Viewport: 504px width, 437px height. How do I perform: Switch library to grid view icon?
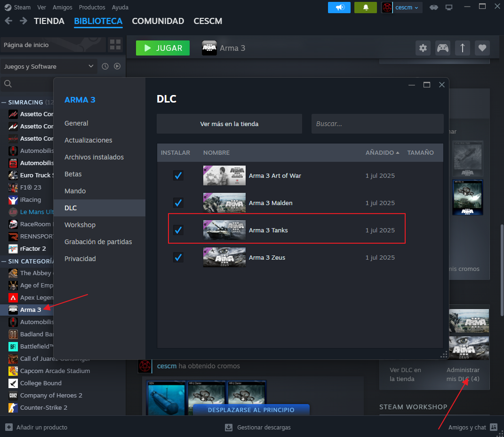(115, 45)
